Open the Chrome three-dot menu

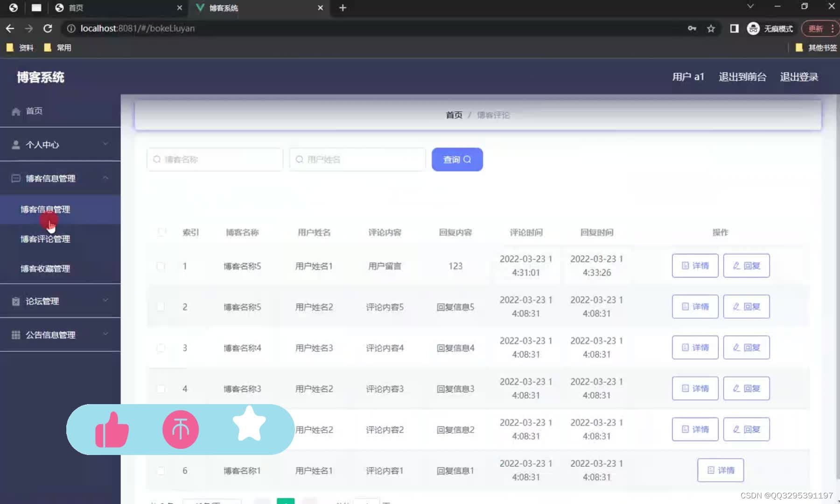[832, 28]
